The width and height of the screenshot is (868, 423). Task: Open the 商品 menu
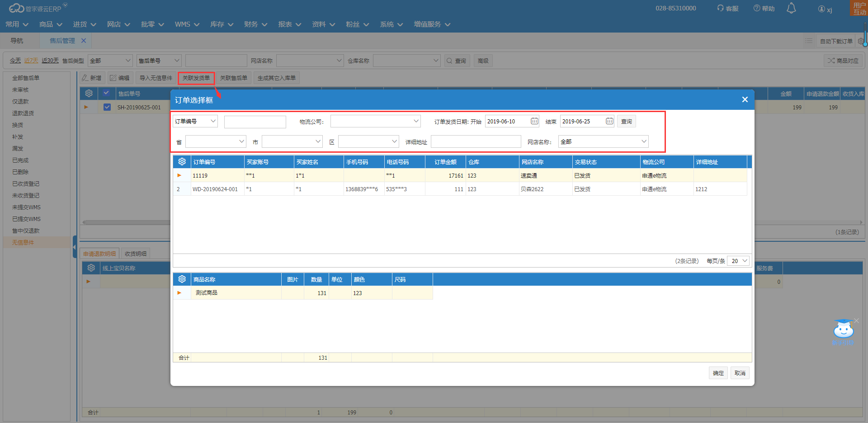point(51,24)
